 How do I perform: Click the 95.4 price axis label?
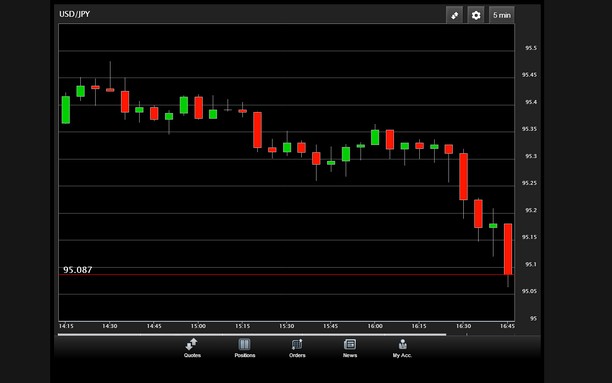[x=531, y=102]
